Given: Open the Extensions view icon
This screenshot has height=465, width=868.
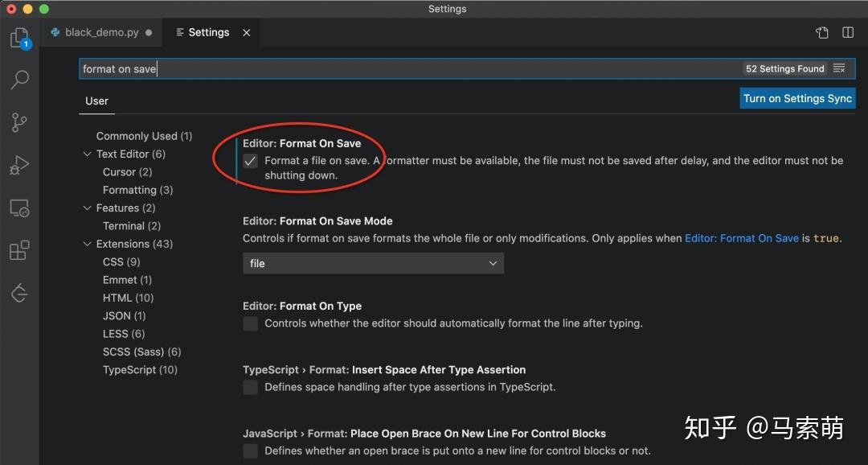Looking at the screenshot, I should (19, 250).
